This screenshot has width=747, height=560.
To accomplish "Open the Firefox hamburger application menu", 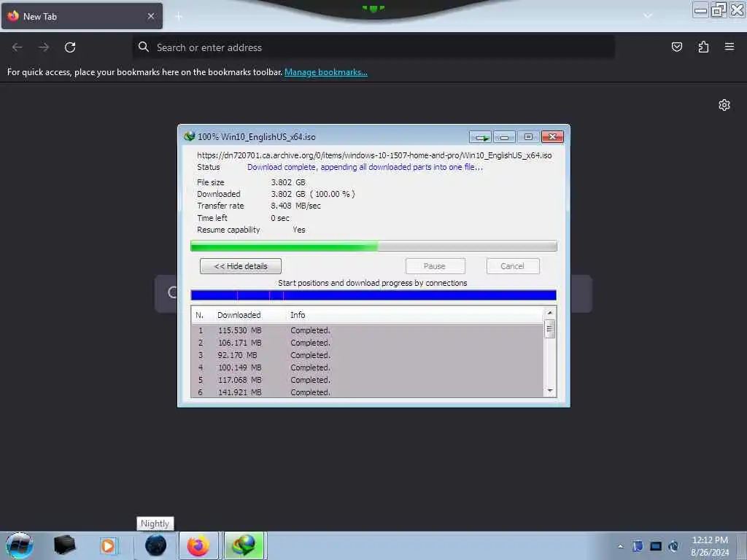I will 729,47.
